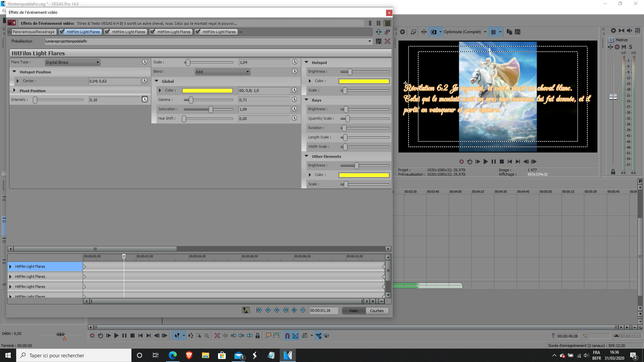
Task: Select Panoramique/Recadrage in effect chain
Action: (33, 32)
